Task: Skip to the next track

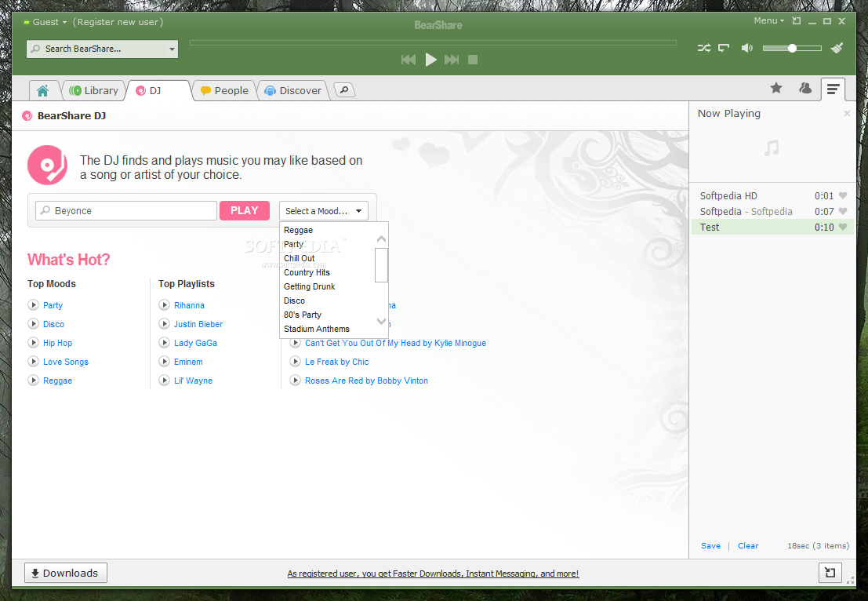Action: point(452,60)
